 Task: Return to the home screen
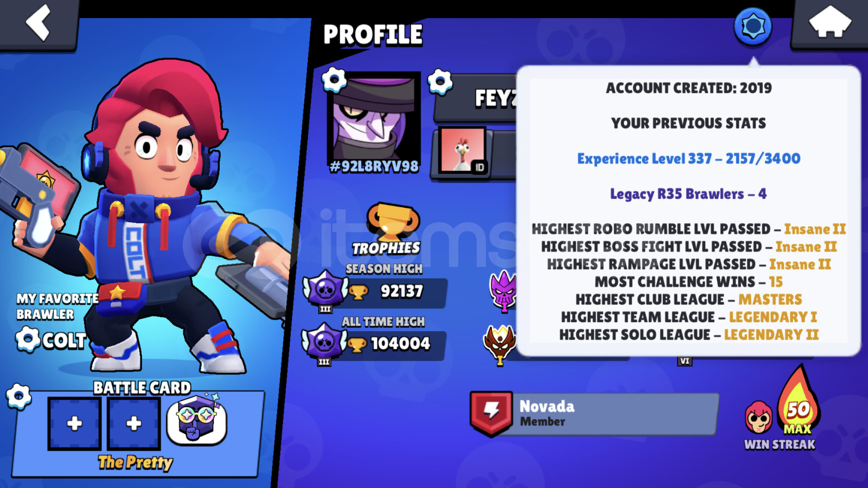[830, 23]
